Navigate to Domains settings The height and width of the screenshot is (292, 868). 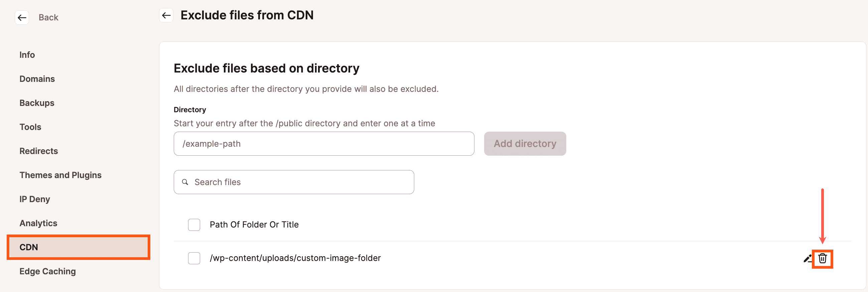(37, 79)
